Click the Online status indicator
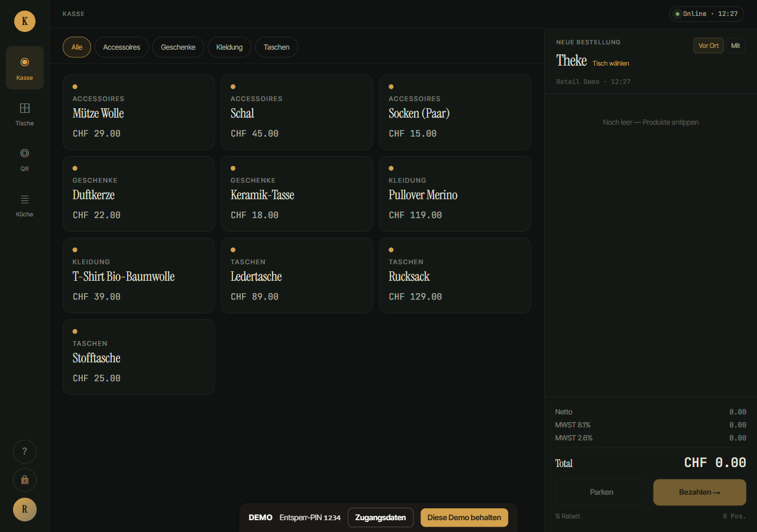Image resolution: width=757 pixels, height=532 pixels. point(707,14)
